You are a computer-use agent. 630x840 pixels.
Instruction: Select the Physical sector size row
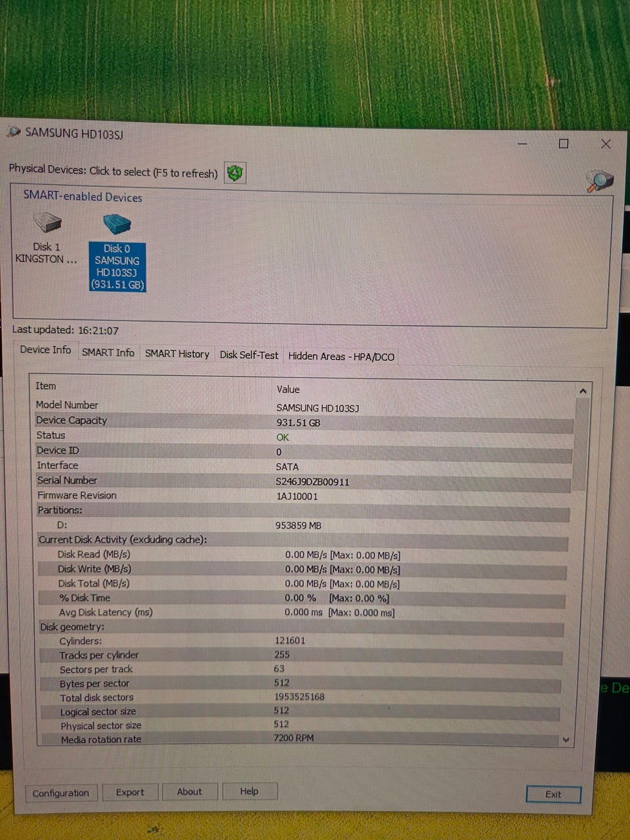pyautogui.click(x=300, y=725)
